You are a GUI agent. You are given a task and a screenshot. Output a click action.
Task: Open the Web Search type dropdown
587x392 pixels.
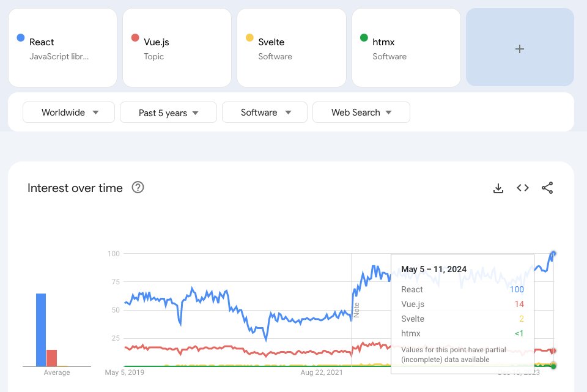pyautogui.click(x=361, y=113)
